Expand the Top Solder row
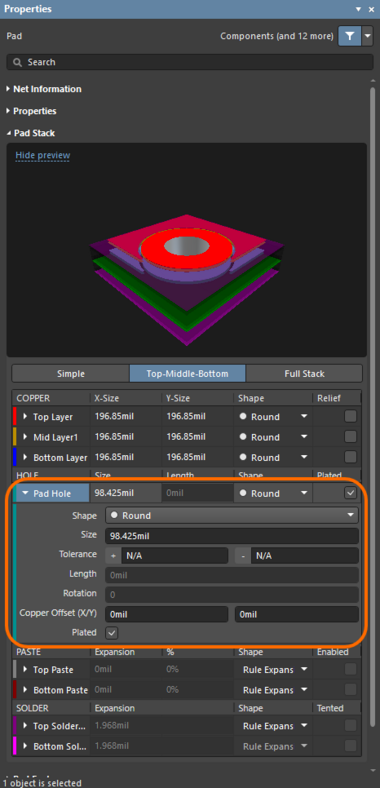The image size is (380, 788). click(25, 726)
